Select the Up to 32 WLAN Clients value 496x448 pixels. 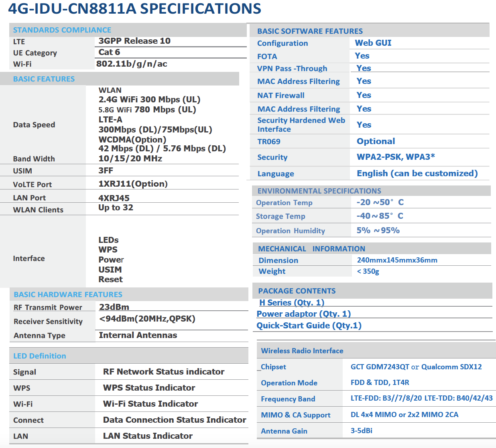click(116, 208)
